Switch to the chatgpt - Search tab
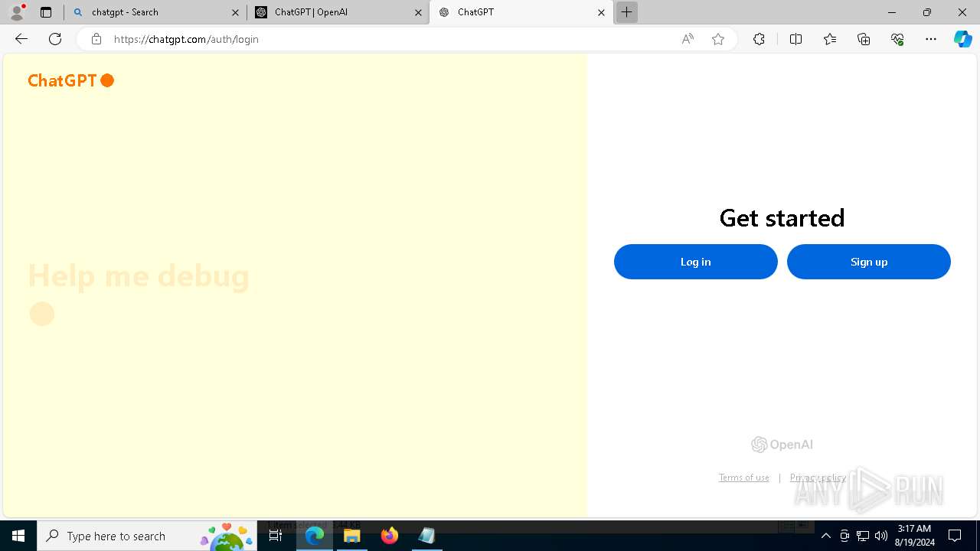The width and height of the screenshot is (980, 551). pos(155,12)
